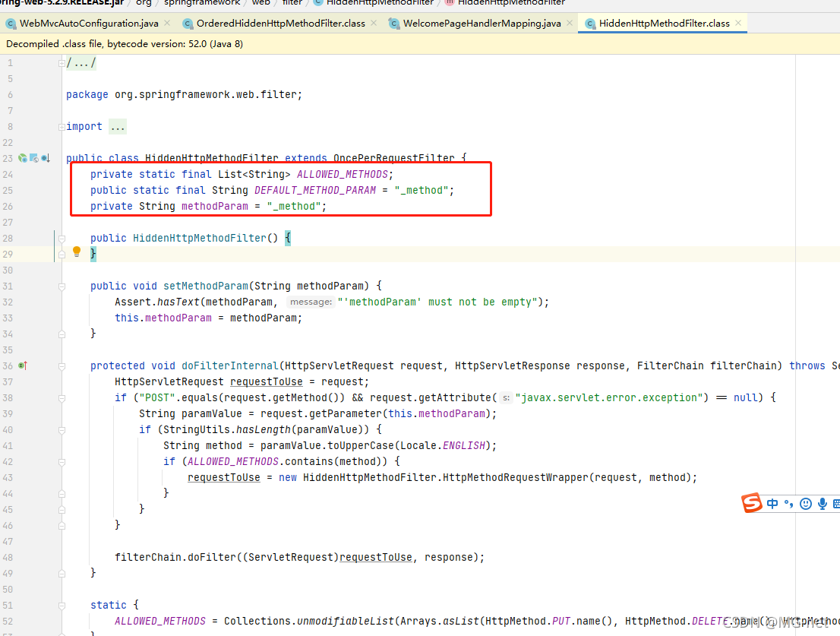Click the class gutter icon on line 23

[x=23, y=157]
